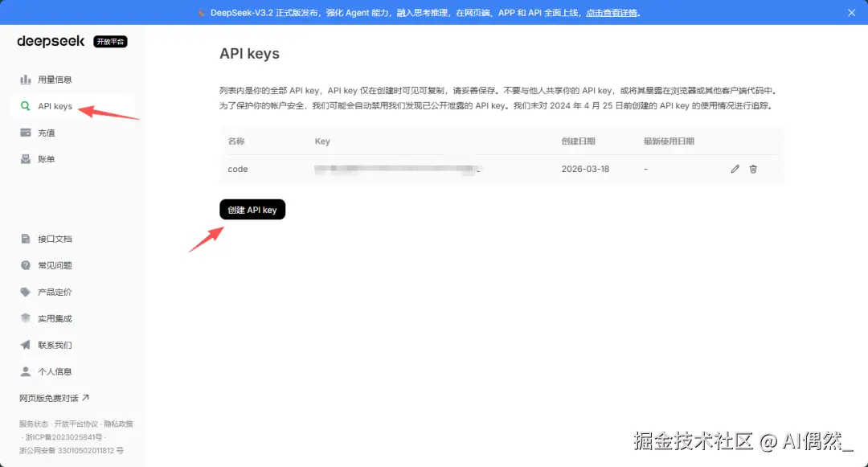The height and width of the screenshot is (467, 868).
Task: Click the top-up card icon
Action: (x=26, y=133)
